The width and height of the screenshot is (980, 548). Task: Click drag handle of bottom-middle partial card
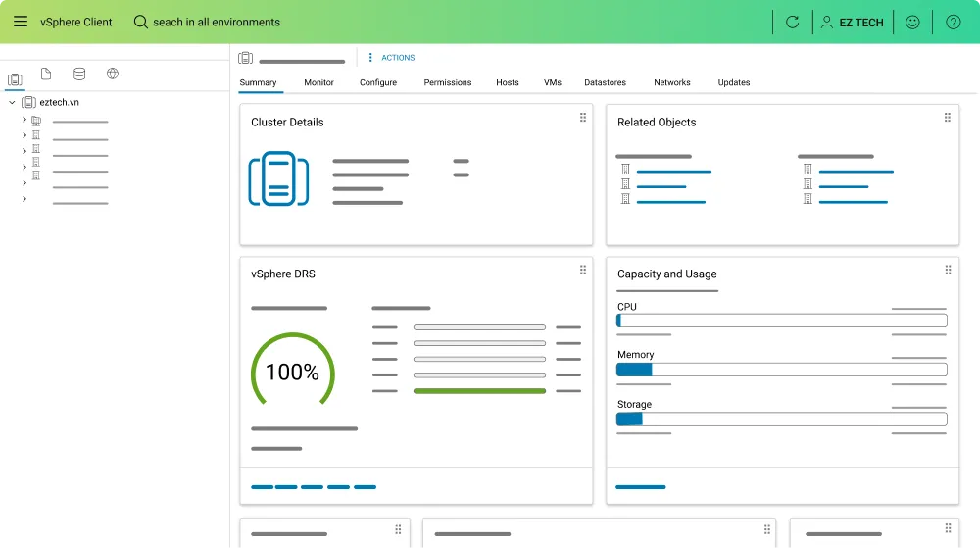[x=767, y=530]
